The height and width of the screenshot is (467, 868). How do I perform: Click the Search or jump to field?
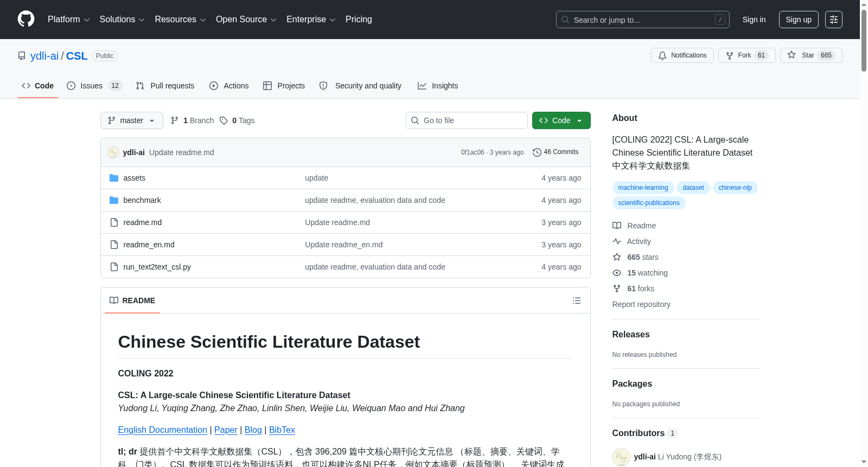(x=643, y=20)
